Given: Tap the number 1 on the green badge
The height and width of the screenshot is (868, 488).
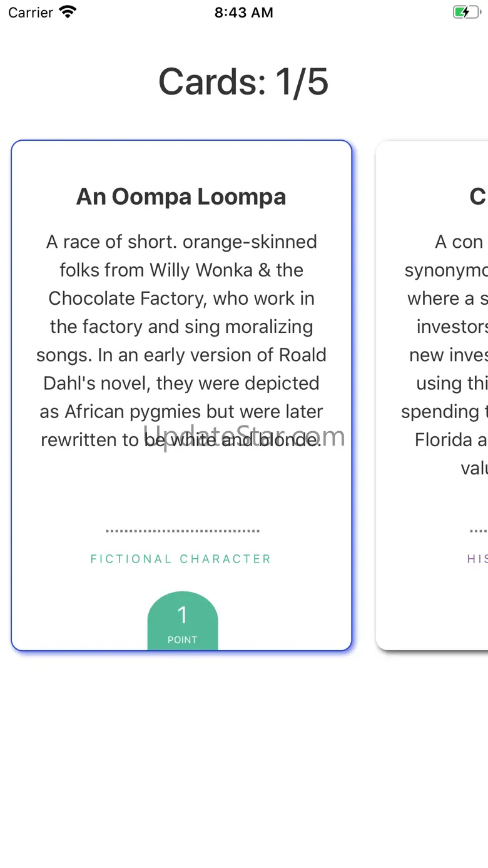Looking at the screenshot, I should [183, 615].
